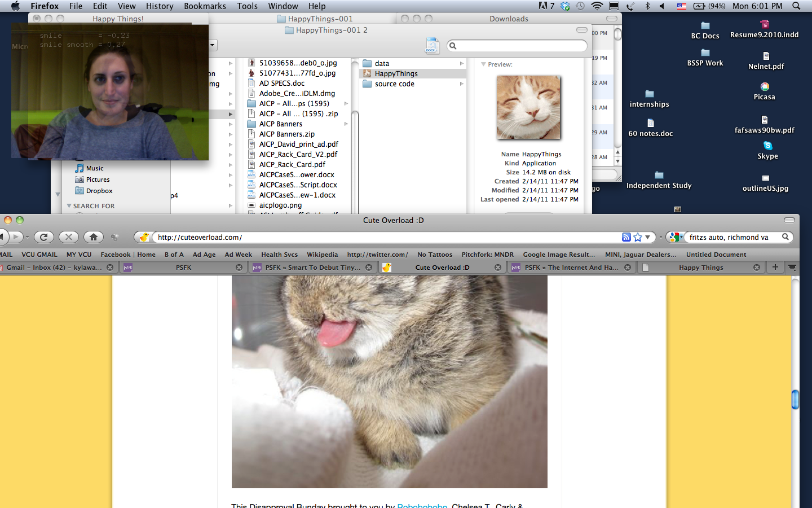
Task: Select the AICP Banners folder in Finder
Action: coord(281,124)
